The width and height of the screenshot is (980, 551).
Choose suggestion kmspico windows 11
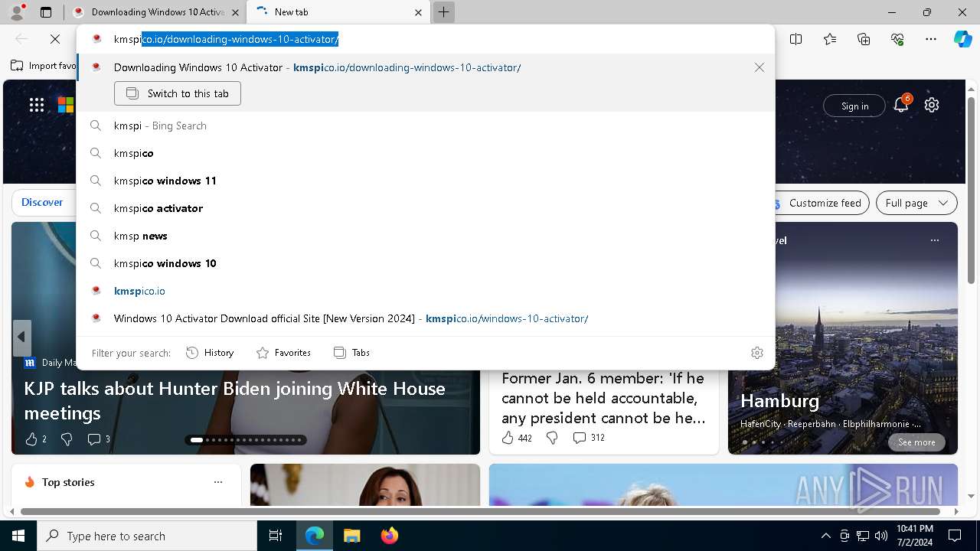pos(426,181)
